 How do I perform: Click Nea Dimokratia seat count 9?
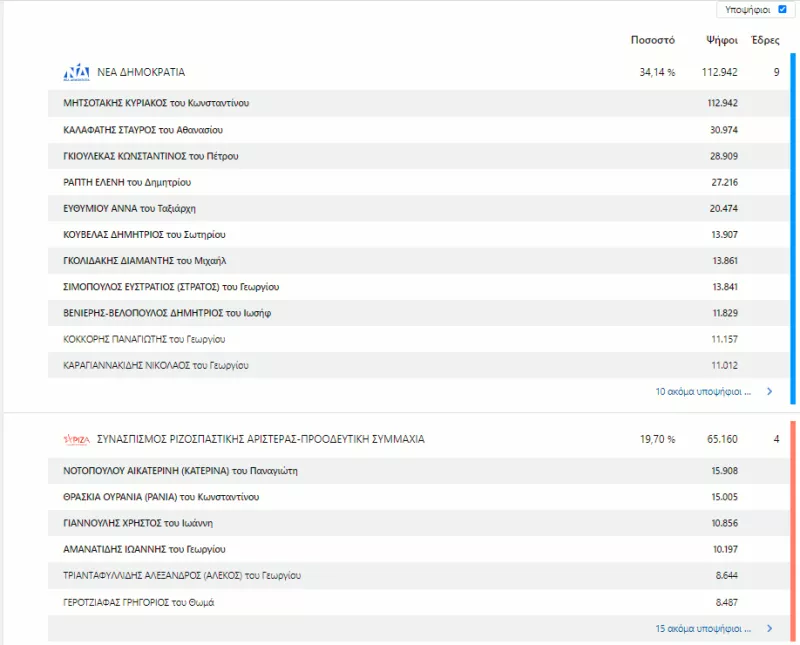click(776, 72)
